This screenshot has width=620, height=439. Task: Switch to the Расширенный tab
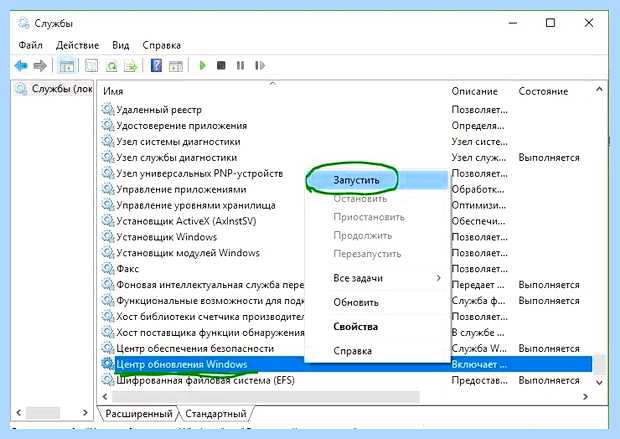139,414
